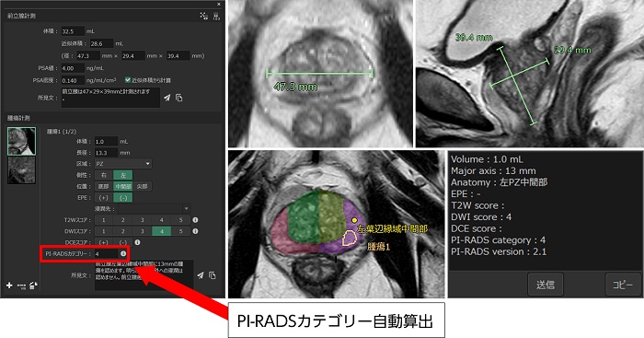Click the prostate 体積 field showing 32.5
Image resolution: width=644 pixels, height=338 pixels.
(x=73, y=31)
